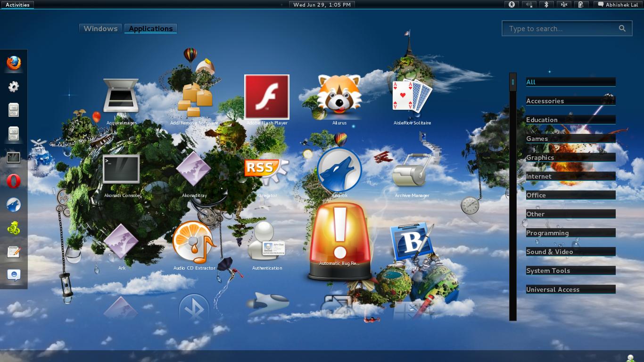
Task: Select the Graphics category
Action: (571, 157)
